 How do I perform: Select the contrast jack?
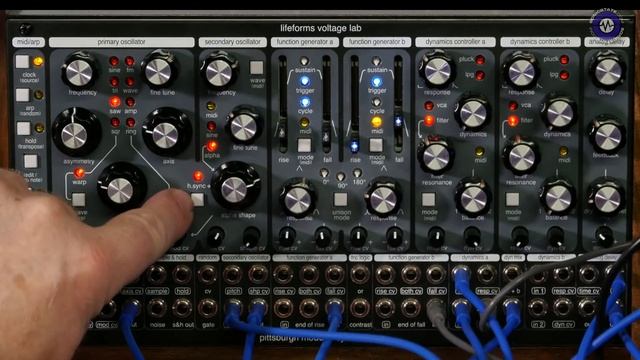[360, 308]
